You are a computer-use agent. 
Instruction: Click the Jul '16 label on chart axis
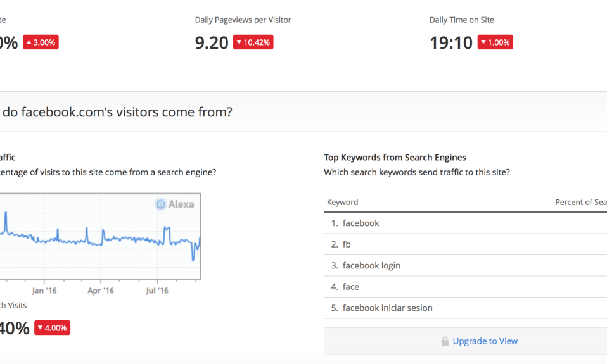[157, 291]
